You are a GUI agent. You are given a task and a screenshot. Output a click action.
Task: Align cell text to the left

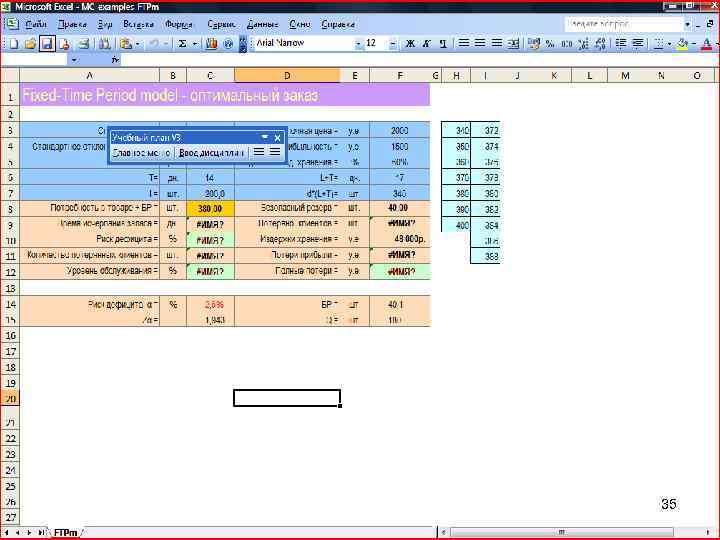[x=464, y=44]
